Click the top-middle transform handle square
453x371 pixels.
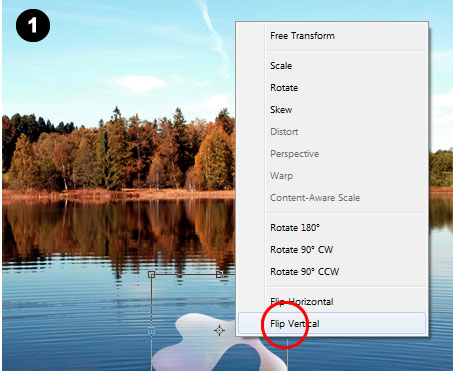tap(219, 274)
